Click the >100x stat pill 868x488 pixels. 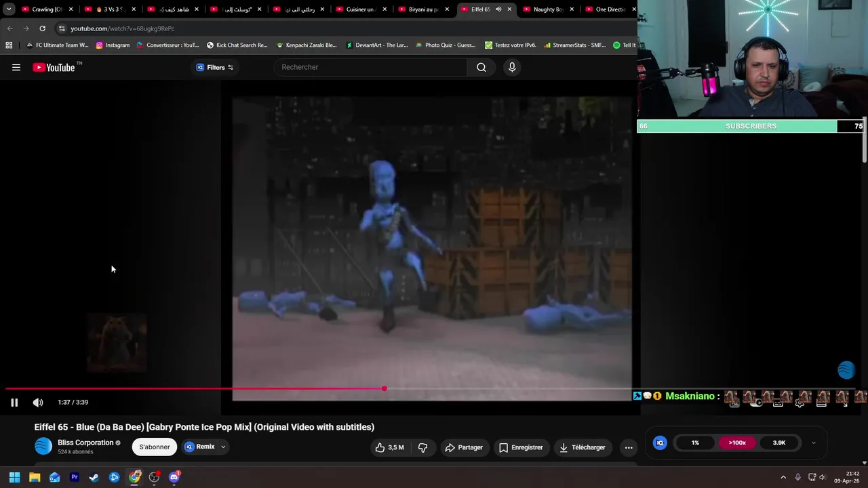click(737, 443)
